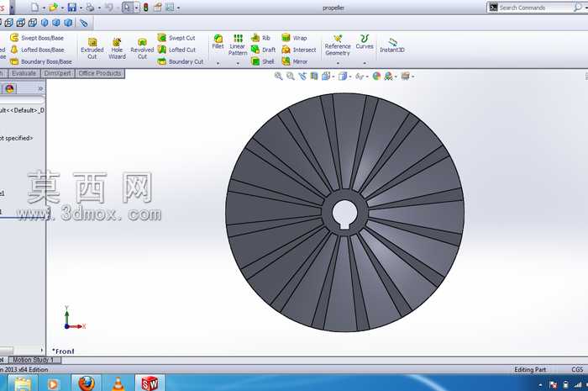Switch to the Evaluate tab
Viewport: 588px width, 391px height.
coord(24,73)
